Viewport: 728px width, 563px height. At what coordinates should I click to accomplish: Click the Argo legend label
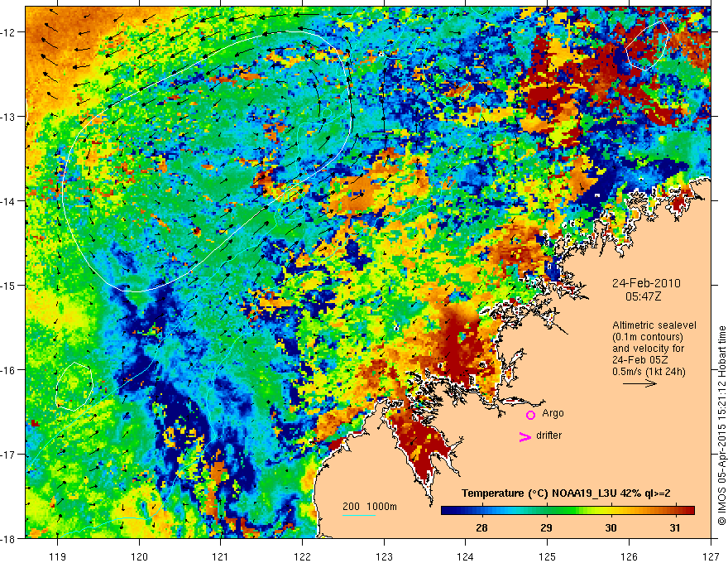[553, 413]
